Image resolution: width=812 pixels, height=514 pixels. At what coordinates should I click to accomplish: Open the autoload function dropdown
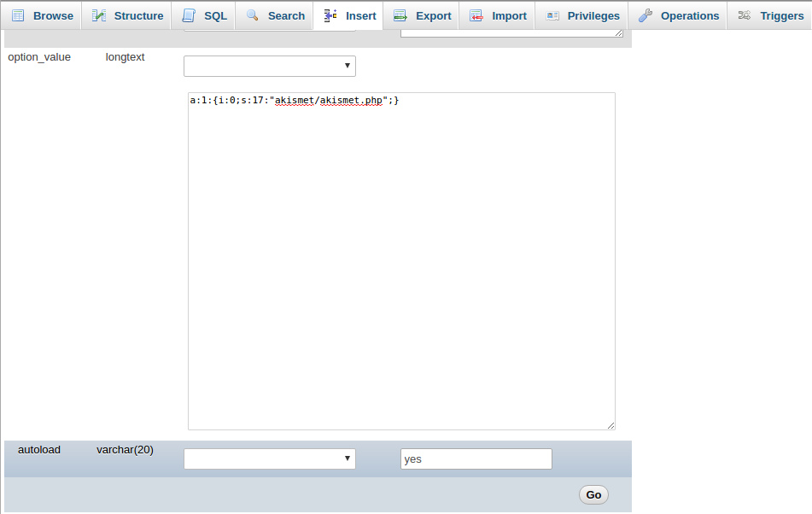coord(269,459)
